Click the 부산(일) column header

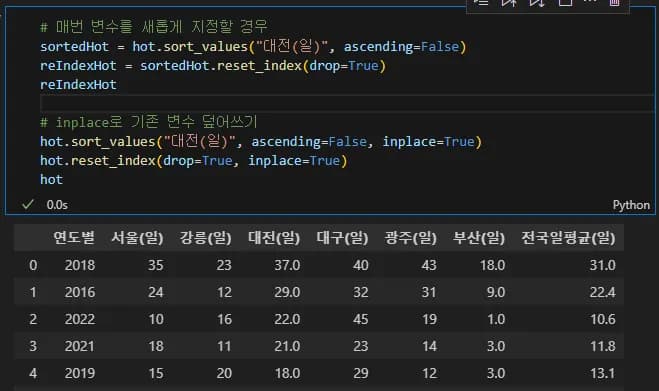click(x=479, y=238)
